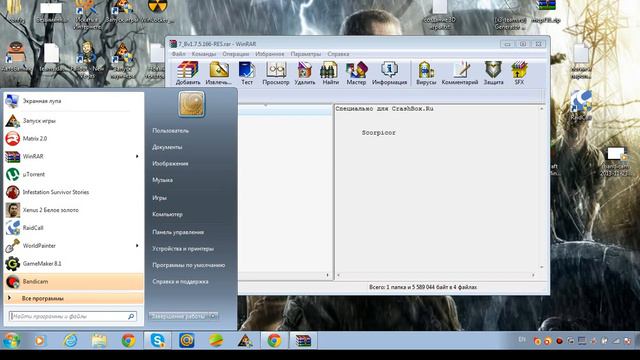This screenshot has height=360, width=640.
Task: Open WorldPainter from Start menu
Action: point(74,246)
